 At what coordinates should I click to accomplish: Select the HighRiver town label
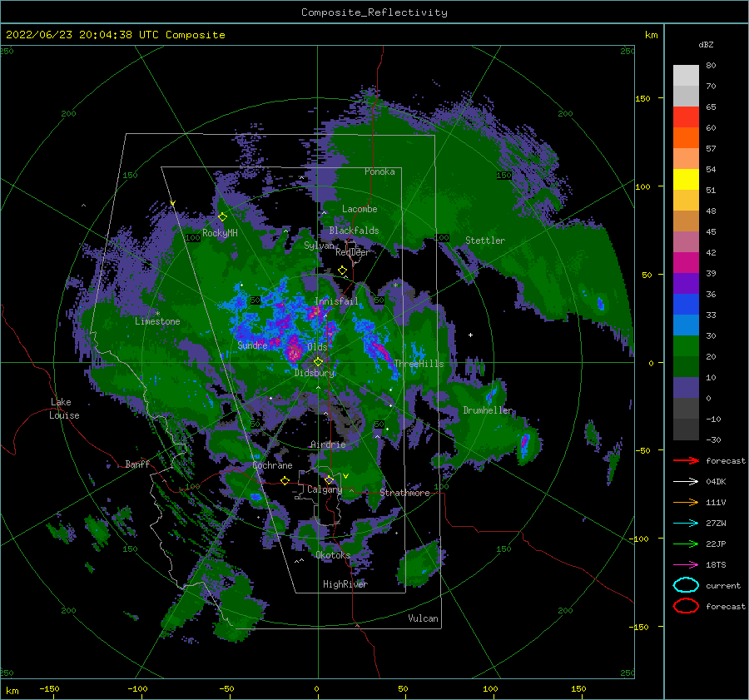pyautogui.click(x=345, y=584)
